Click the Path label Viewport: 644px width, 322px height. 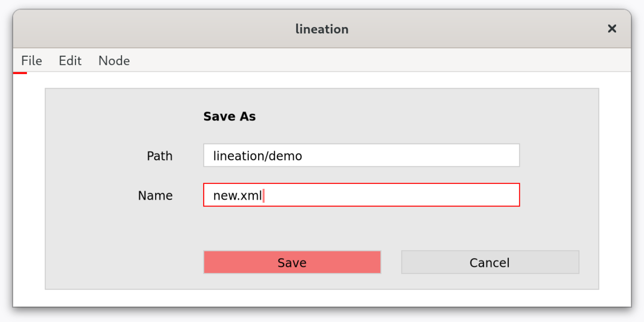point(160,156)
